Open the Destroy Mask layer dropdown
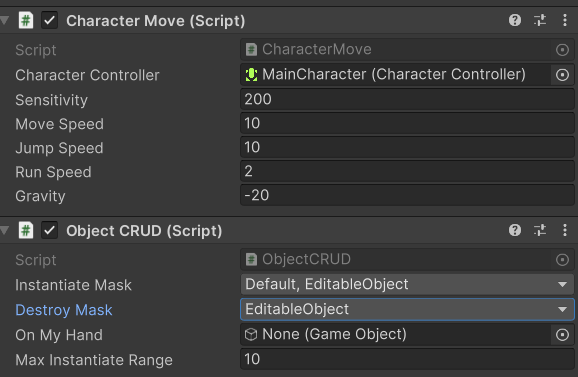Image resolution: width=578 pixels, height=377 pixels. tap(407, 310)
